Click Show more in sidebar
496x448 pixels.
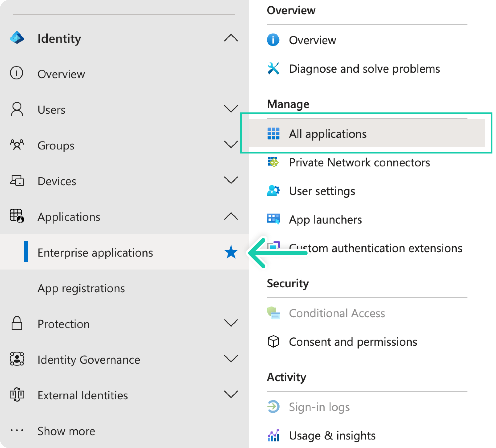point(66,431)
